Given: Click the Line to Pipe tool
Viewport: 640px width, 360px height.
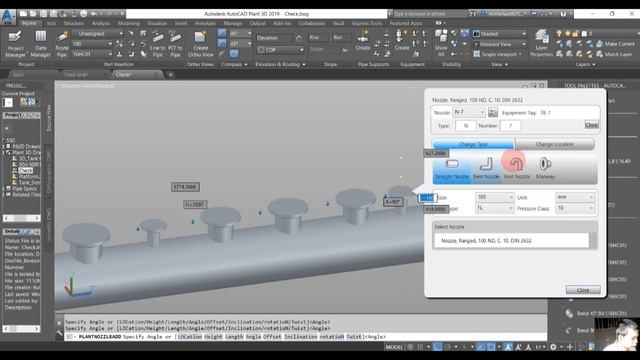Looking at the screenshot, I should tap(158, 44).
